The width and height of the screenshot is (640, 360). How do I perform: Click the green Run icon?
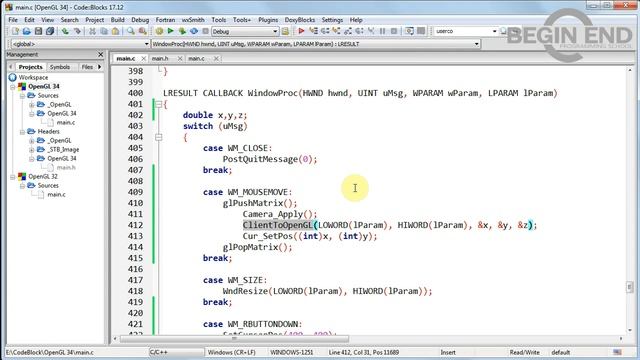pos(171,31)
